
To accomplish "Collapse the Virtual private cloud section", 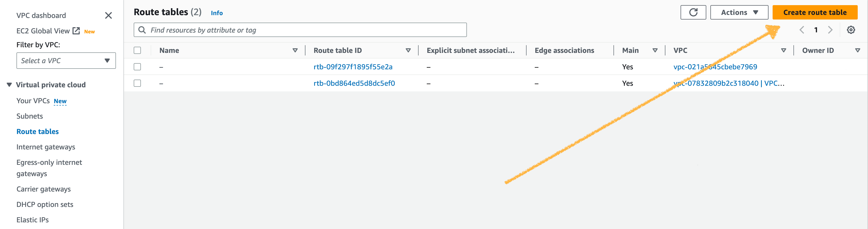I will pyautogui.click(x=10, y=85).
